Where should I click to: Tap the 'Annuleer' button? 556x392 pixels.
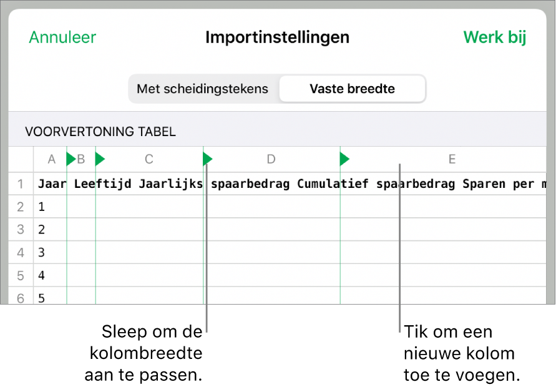click(x=62, y=37)
